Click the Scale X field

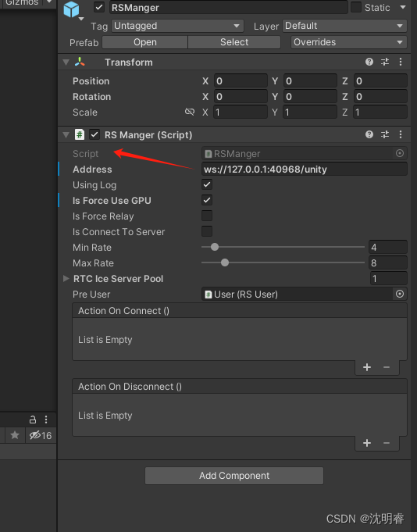click(x=241, y=112)
